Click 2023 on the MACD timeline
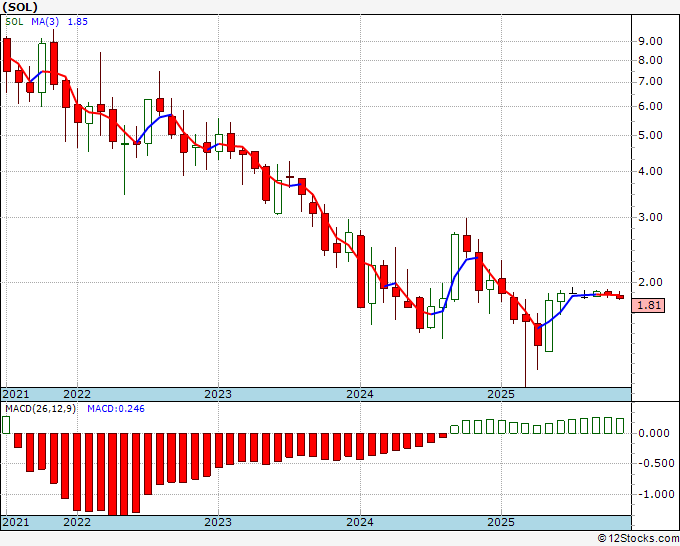Image resolution: width=680 pixels, height=546 pixels. click(x=218, y=522)
